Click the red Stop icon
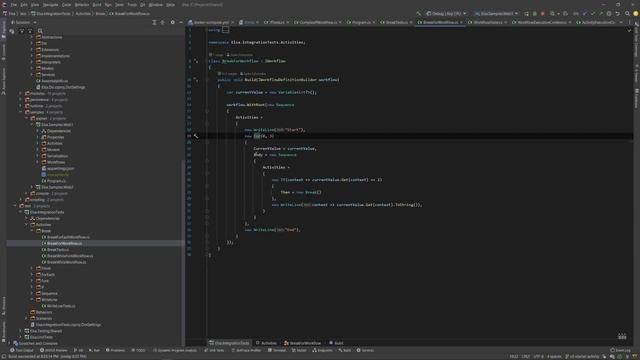The width and height of the screenshot is (640, 360). click(543, 14)
